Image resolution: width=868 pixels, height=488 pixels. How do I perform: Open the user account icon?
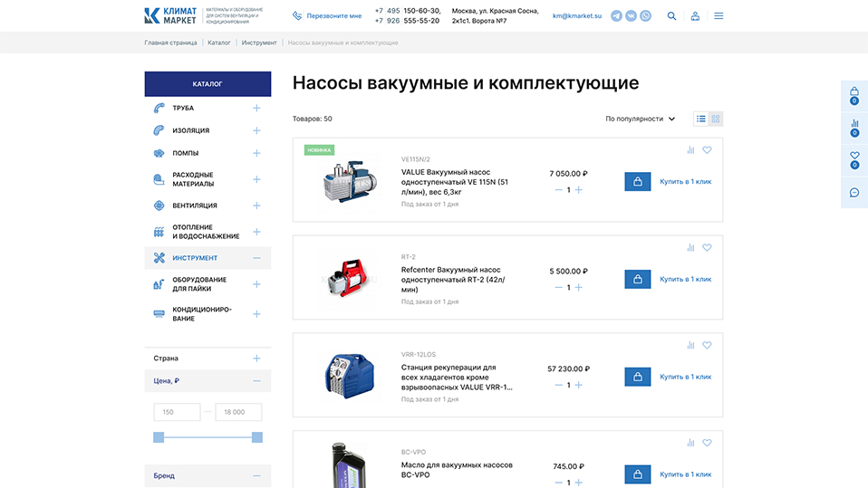tap(695, 15)
